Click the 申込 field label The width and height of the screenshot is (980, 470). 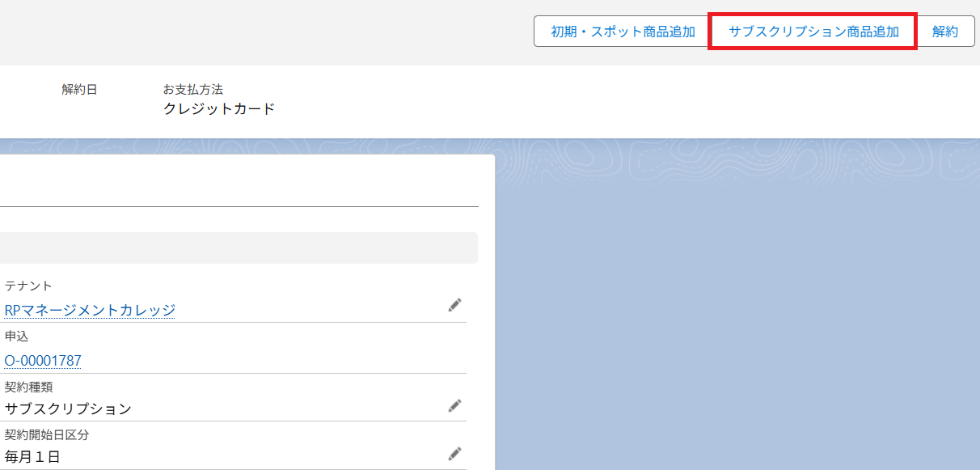point(17,336)
